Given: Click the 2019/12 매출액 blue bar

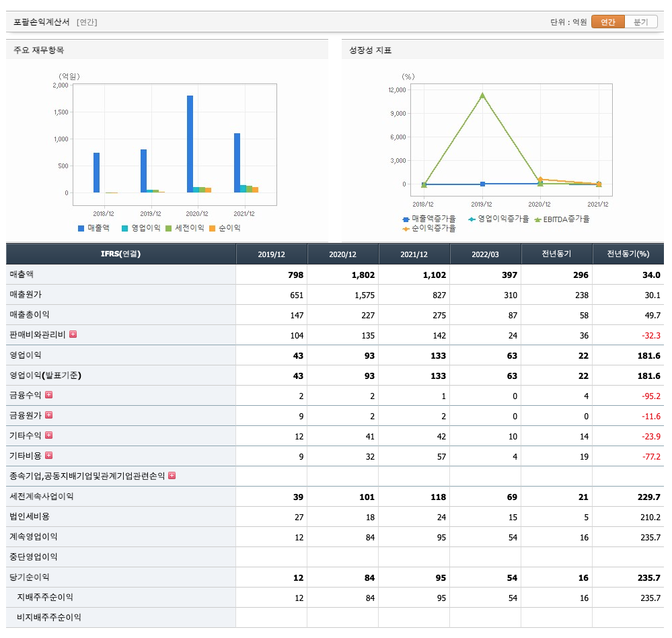Looking at the screenshot, I should click(x=143, y=171).
